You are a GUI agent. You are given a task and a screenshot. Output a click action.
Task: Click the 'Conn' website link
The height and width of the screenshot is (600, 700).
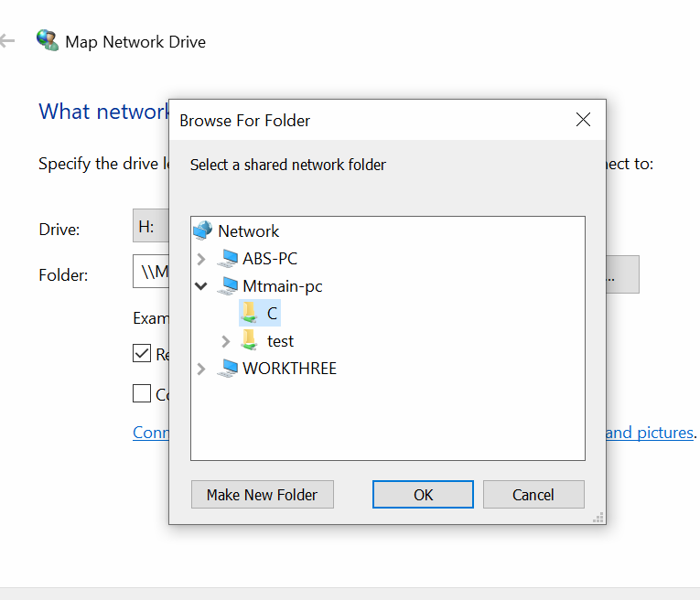pyautogui.click(x=151, y=433)
